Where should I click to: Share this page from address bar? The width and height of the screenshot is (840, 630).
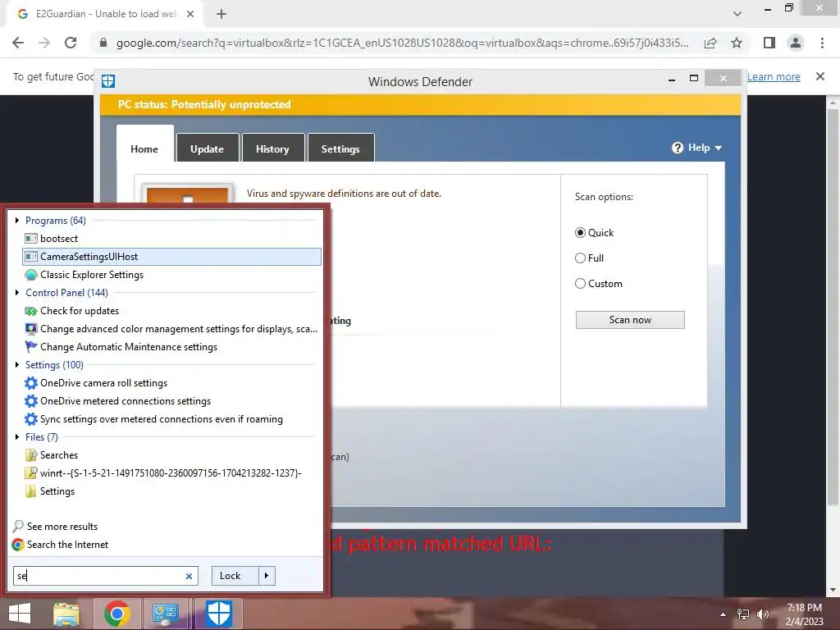pos(710,43)
